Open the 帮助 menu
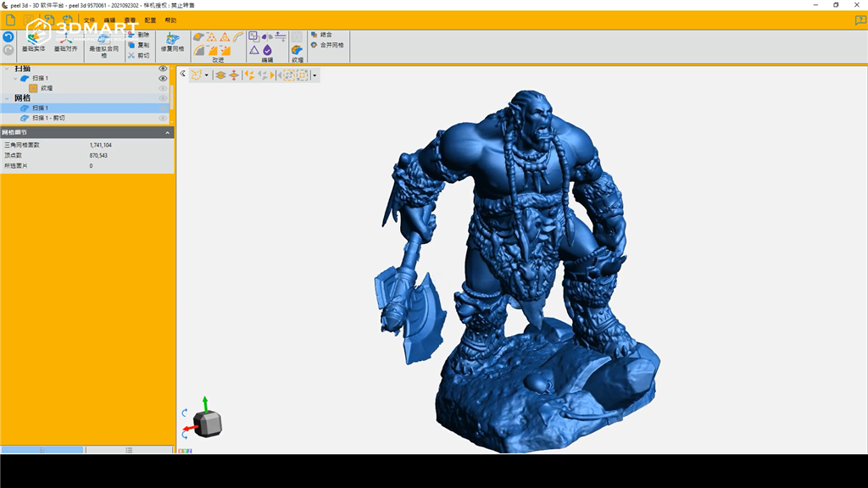The width and height of the screenshot is (868, 488). pos(171,19)
